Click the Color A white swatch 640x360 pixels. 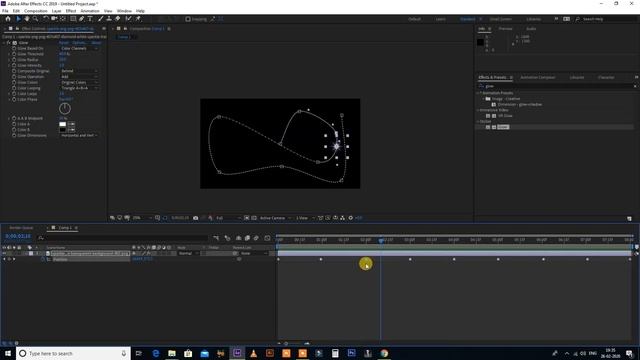pyautogui.click(x=62, y=124)
